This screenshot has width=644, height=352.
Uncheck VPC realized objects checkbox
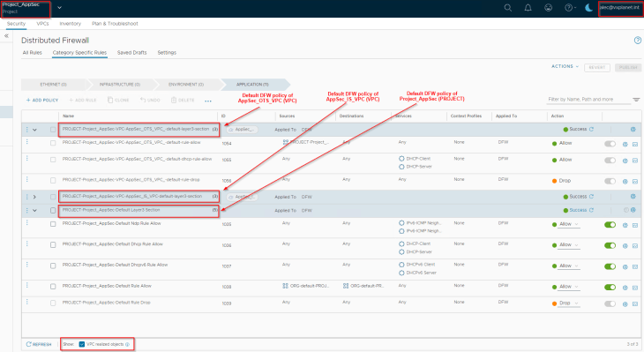82,344
